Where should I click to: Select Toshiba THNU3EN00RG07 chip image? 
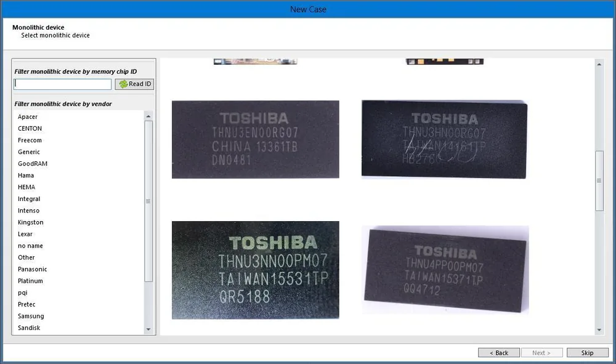(x=256, y=139)
